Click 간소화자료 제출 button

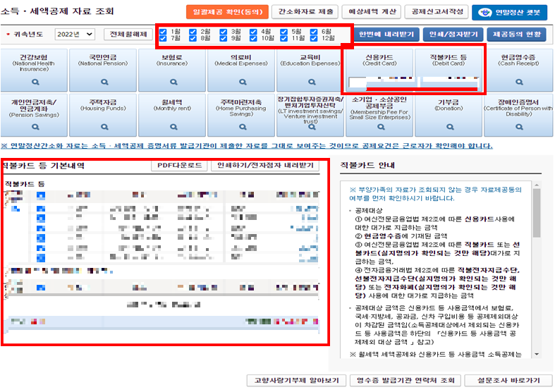(x=305, y=12)
